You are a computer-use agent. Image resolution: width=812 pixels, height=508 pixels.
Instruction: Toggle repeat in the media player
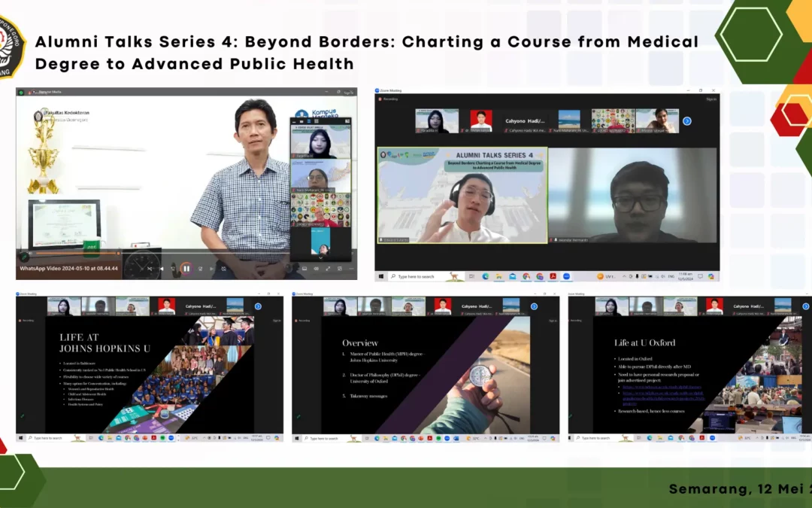tap(224, 269)
